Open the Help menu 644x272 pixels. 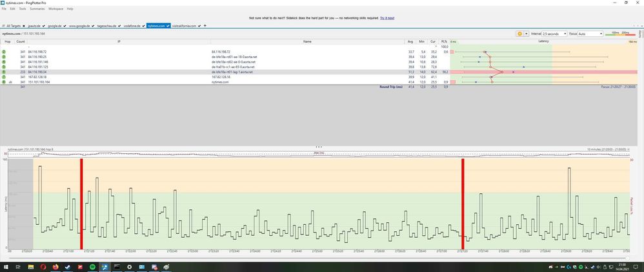[70, 8]
